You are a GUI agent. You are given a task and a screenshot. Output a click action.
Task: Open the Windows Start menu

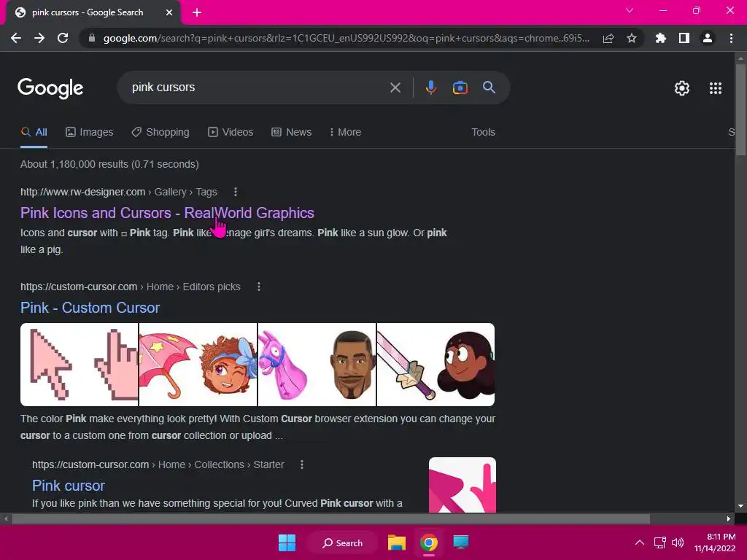287,542
